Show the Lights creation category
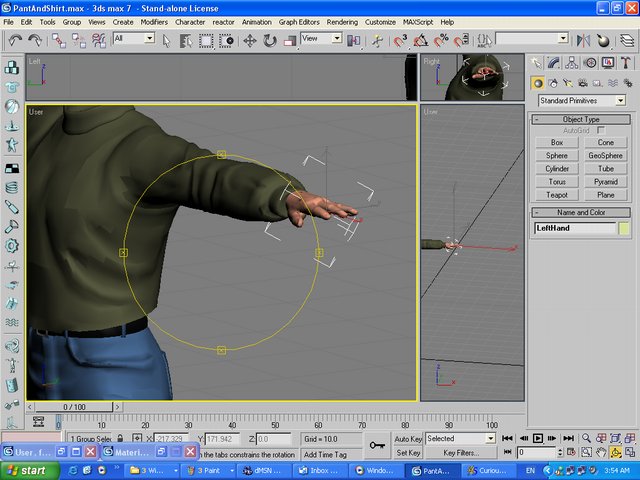The height and width of the screenshot is (480, 640). pos(566,84)
